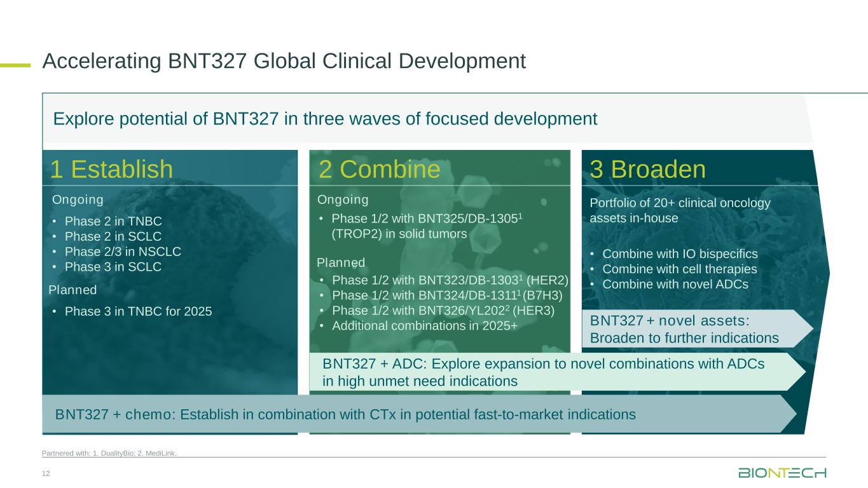Click the BioNTech logo

tap(782, 473)
